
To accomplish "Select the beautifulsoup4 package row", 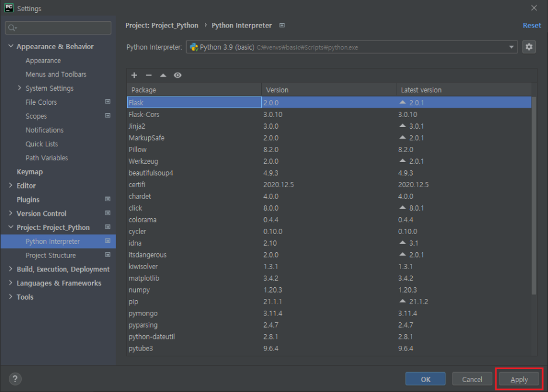I will tap(329, 173).
